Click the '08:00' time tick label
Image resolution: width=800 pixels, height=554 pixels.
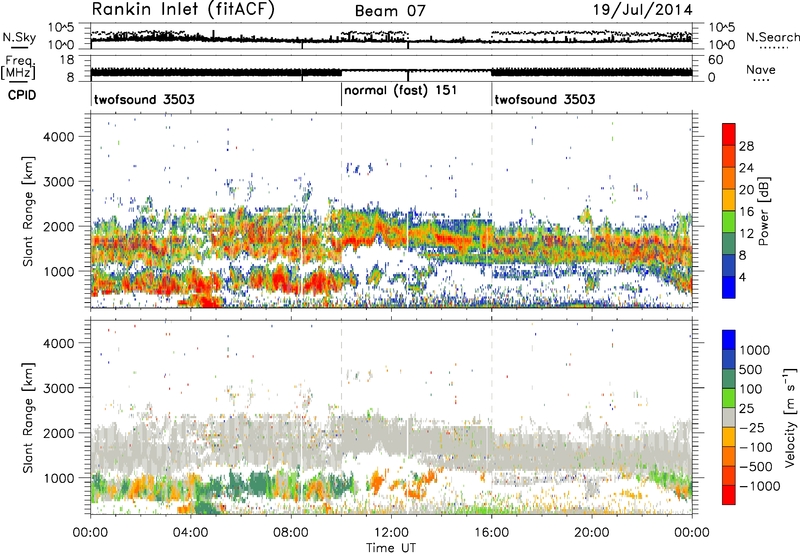point(291,533)
